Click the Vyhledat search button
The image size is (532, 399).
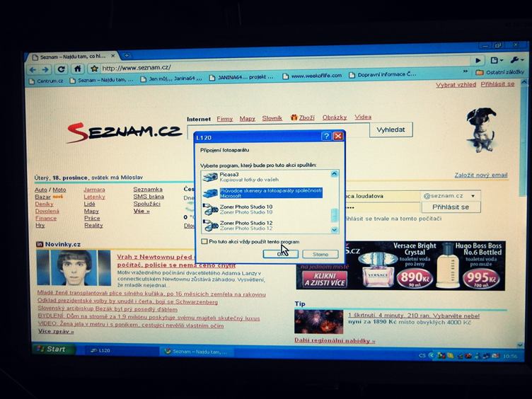coord(391,129)
